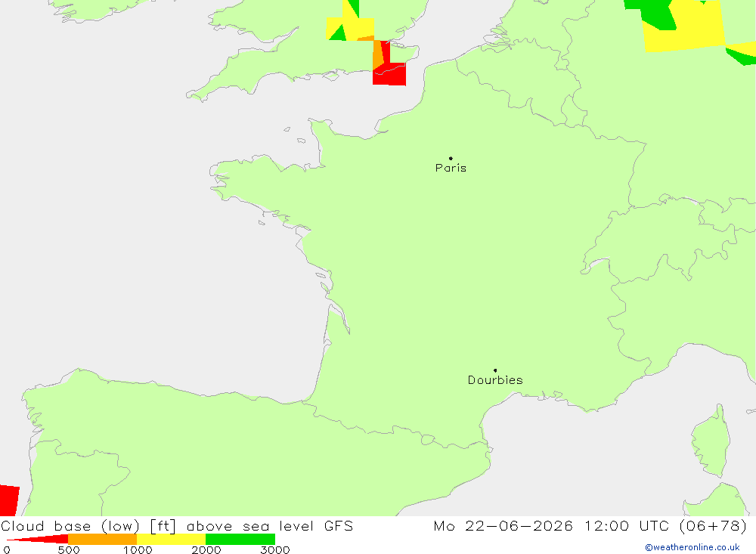Click the '12:00 UTC (06+78)' time text
This screenshot has height=554, width=756.
point(666,525)
